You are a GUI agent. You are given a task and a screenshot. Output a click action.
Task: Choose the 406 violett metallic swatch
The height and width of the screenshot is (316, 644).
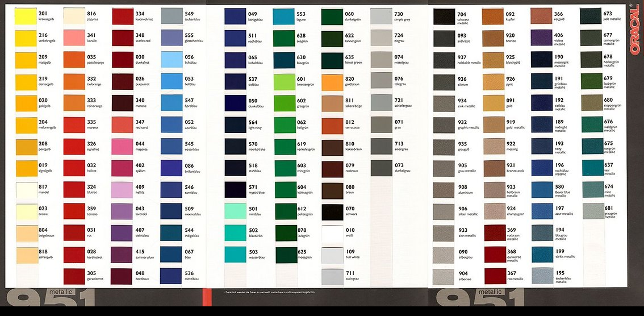coord(541,38)
